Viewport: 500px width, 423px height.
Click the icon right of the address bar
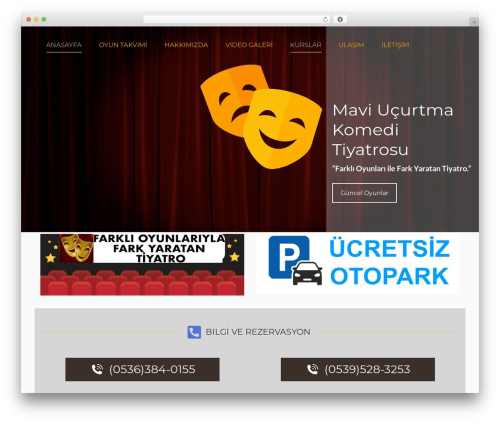click(x=340, y=19)
